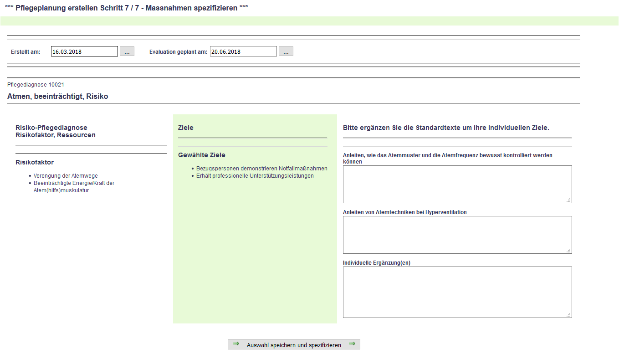The image size is (619, 364).
Task: Grab resize handle of Individuelle Ergänzung(en) text area
Action: coord(568,315)
